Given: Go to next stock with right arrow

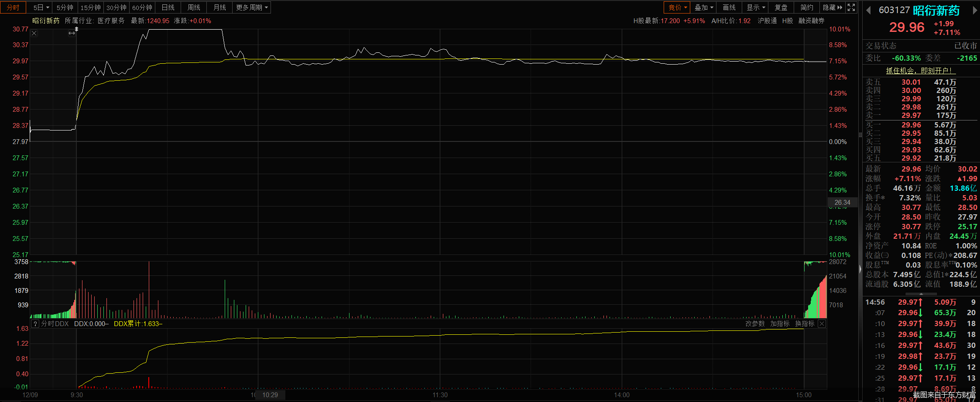Looking at the screenshot, I should pos(975,10).
